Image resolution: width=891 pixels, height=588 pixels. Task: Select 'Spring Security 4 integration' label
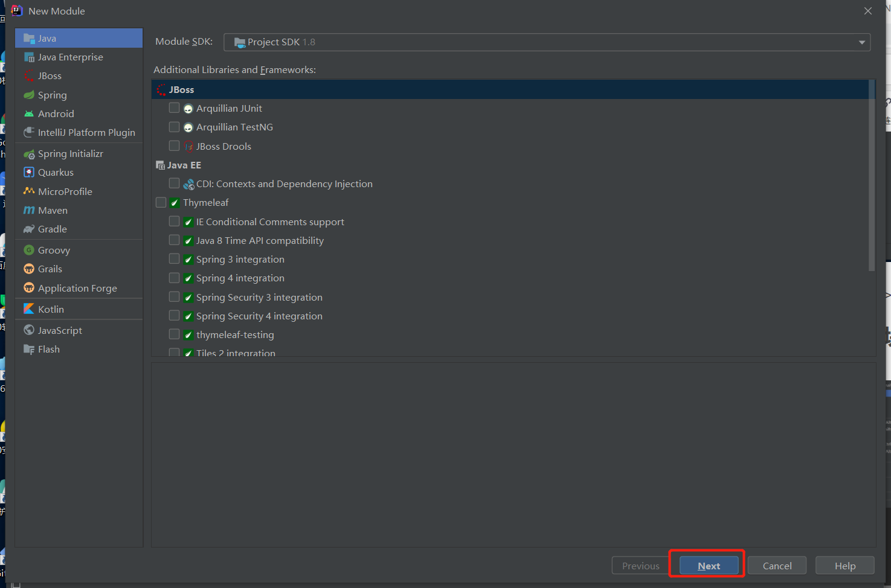(x=259, y=316)
